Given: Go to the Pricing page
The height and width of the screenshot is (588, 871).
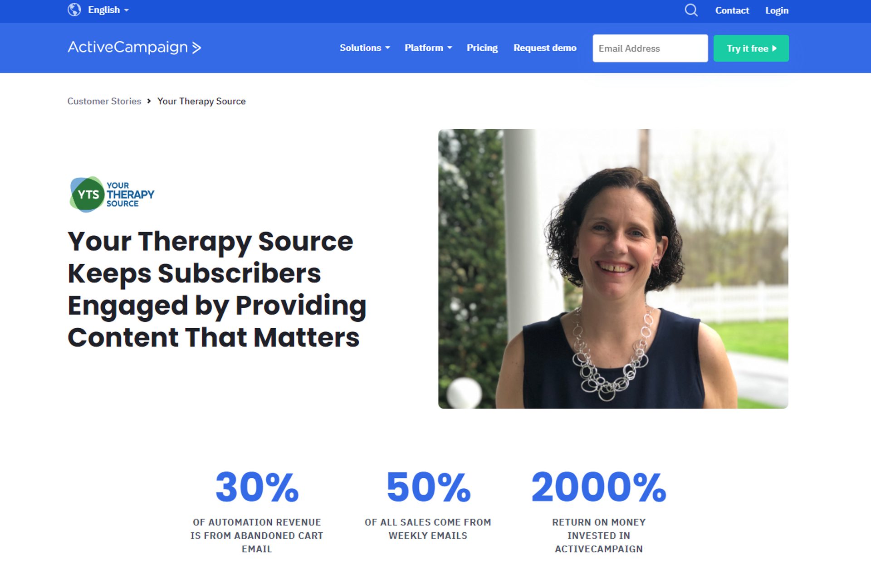Looking at the screenshot, I should coord(482,48).
